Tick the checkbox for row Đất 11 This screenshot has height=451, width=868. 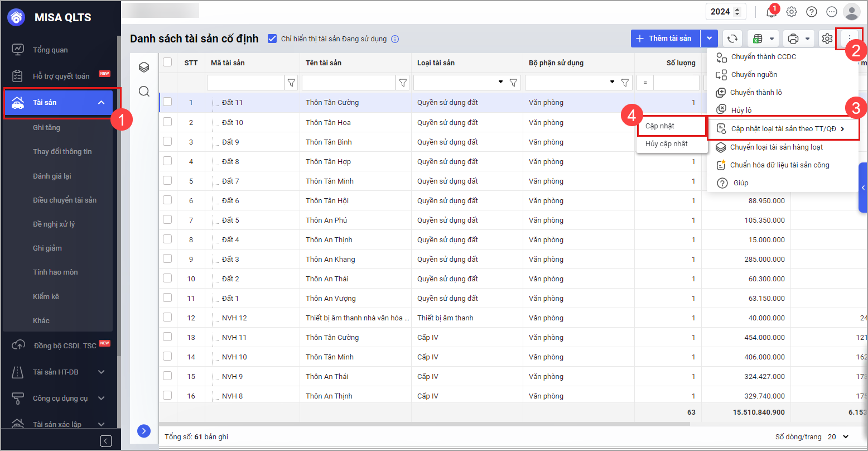click(167, 102)
